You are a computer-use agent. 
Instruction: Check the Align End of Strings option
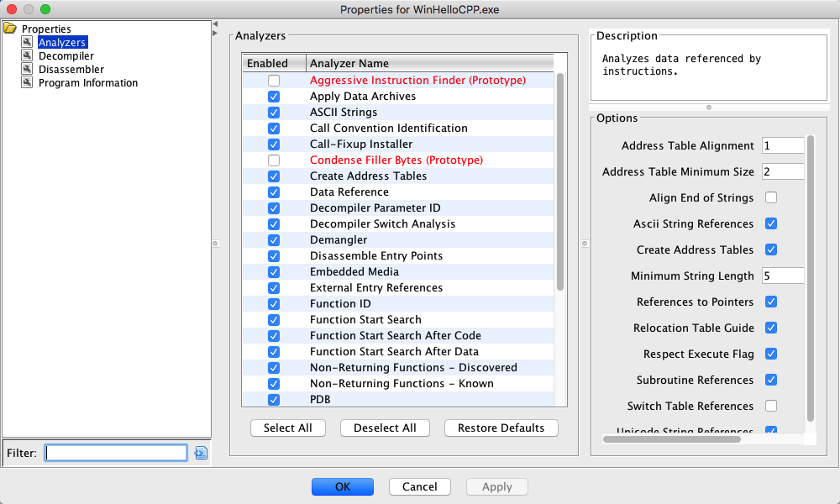pos(771,198)
